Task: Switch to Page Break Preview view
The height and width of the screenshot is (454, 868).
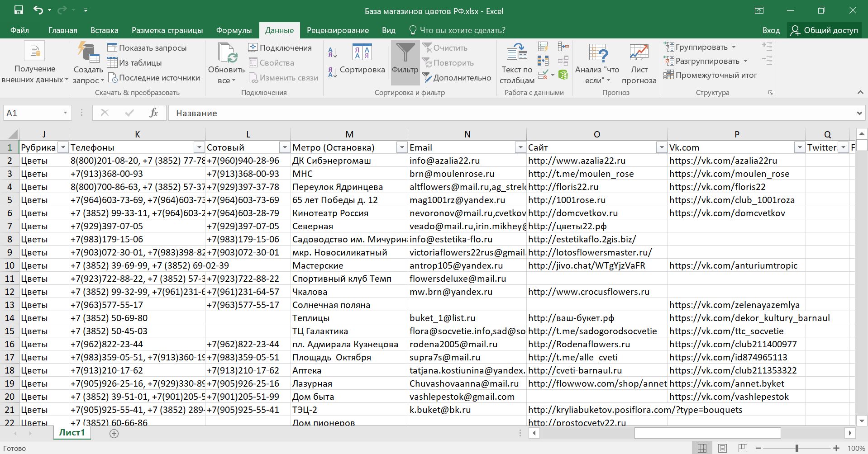Action: pyautogui.click(x=743, y=448)
